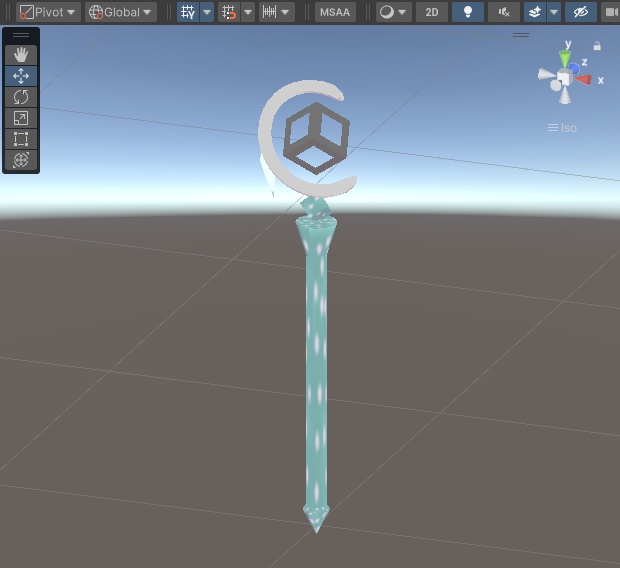Select the Scale tool
The image size is (620, 568).
[21, 118]
